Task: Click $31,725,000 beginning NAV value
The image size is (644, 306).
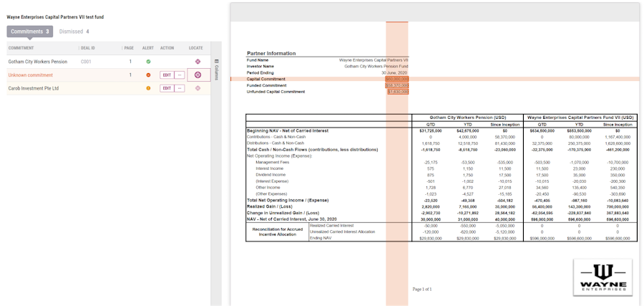Action: pos(430,131)
